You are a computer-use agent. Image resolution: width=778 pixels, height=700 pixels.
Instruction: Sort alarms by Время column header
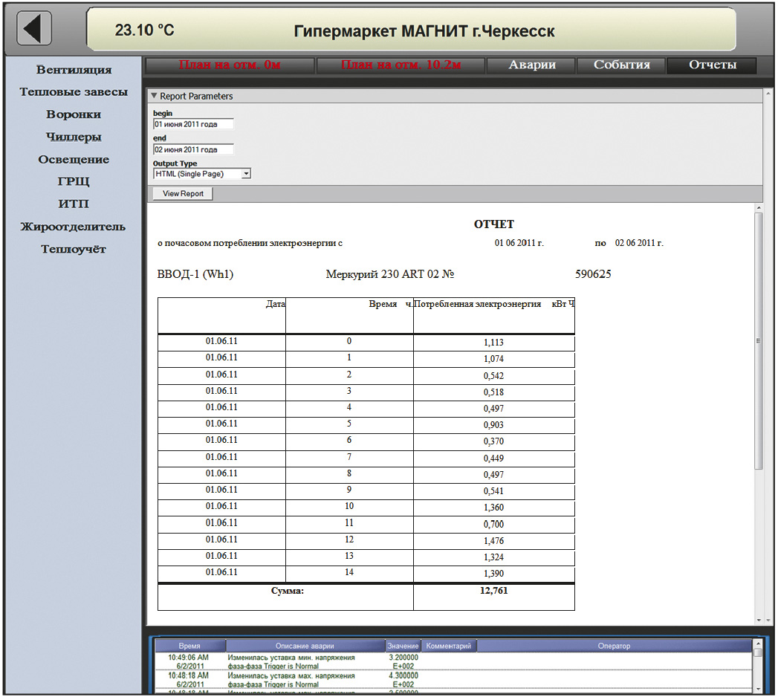click(189, 646)
